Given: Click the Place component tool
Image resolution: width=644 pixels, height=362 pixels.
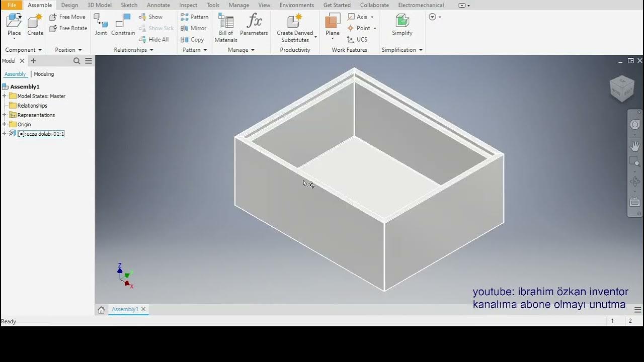Looking at the screenshot, I should click(14, 25).
